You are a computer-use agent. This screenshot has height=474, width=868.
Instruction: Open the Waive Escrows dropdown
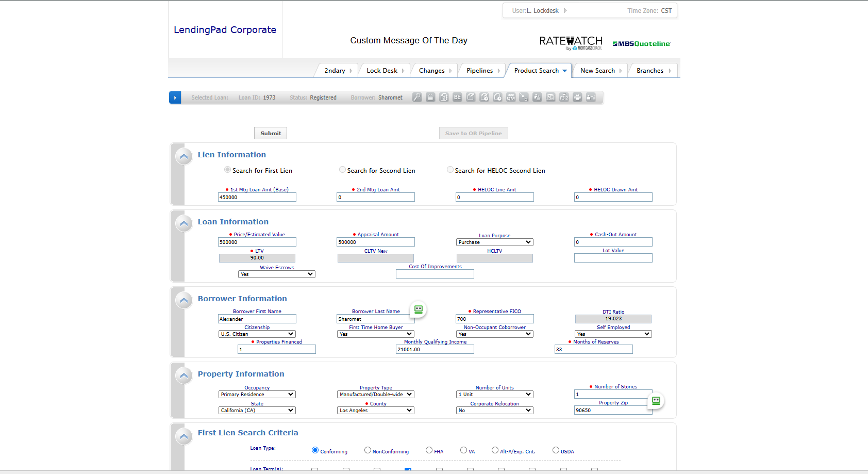[277, 274]
